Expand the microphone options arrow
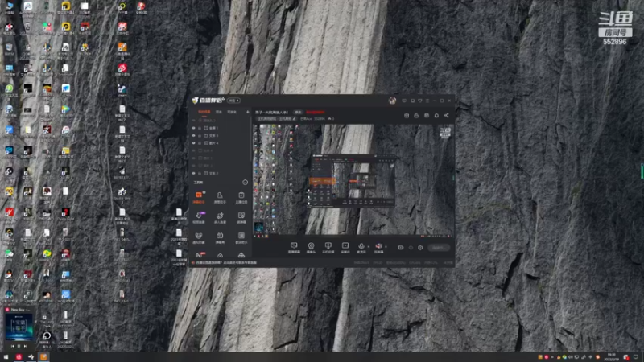The image size is (644, 362). pyautogui.click(x=368, y=247)
